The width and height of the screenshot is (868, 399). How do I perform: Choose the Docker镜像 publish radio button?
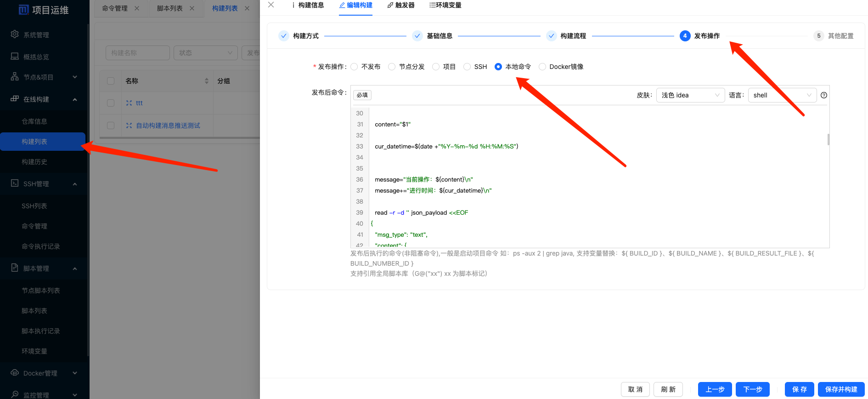(x=542, y=67)
